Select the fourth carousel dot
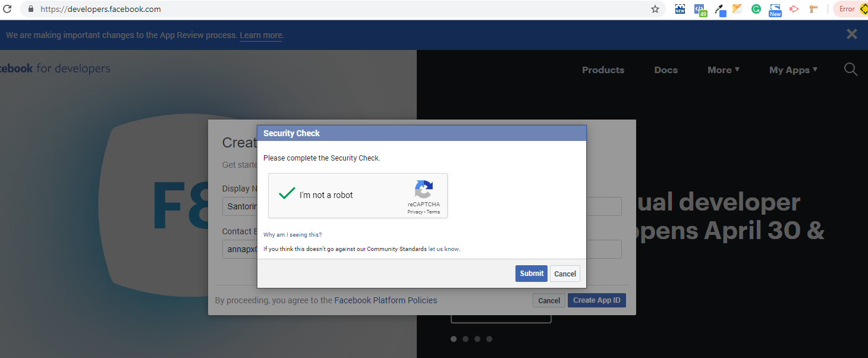 (x=489, y=339)
